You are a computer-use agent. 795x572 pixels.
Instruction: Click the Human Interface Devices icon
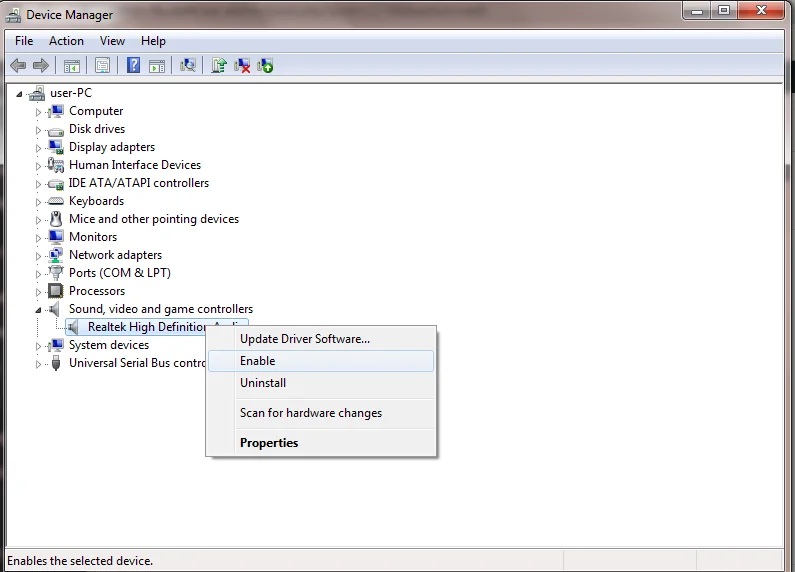pyautogui.click(x=56, y=165)
